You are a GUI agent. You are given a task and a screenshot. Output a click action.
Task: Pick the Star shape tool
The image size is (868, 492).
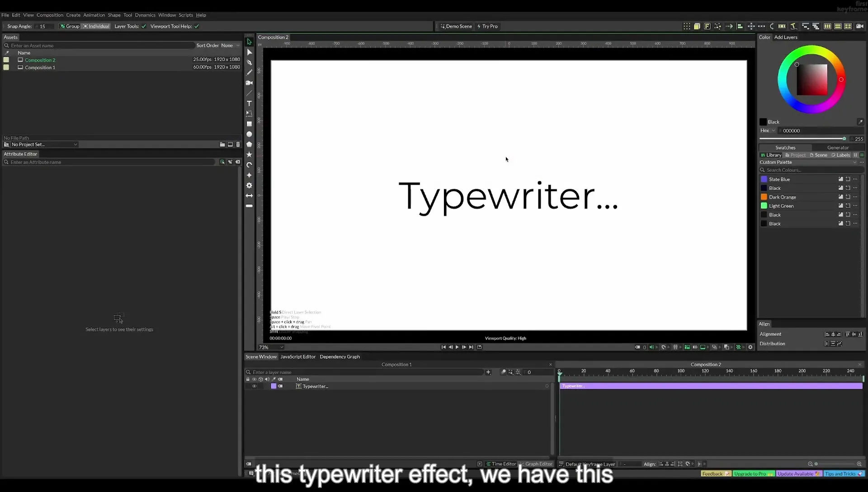pyautogui.click(x=249, y=155)
